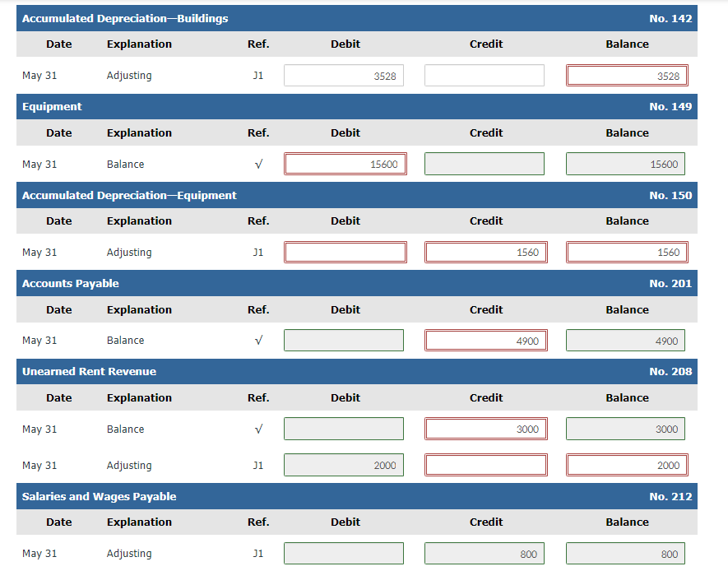The height and width of the screenshot is (571, 728).
Task: Click Balance explanation in Accounts Payable row
Action: (x=125, y=341)
